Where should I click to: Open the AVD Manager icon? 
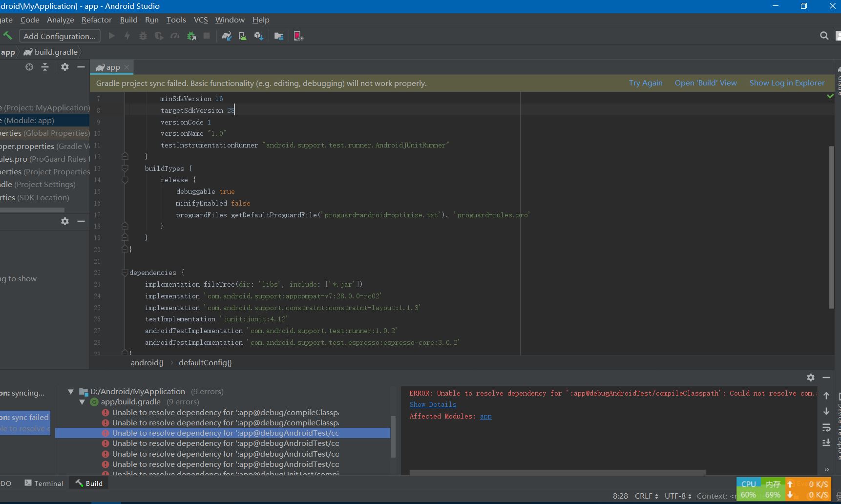(242, 36)
